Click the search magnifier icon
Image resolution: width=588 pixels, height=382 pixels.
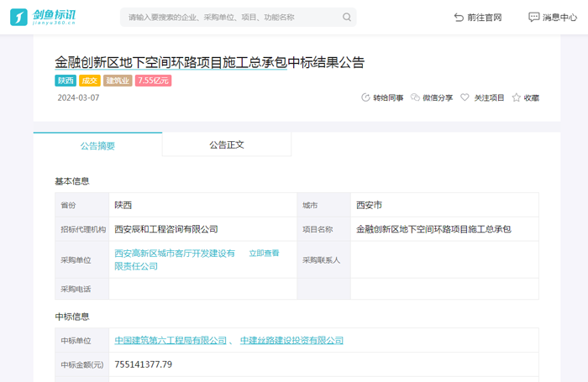(x=347, y=17)
